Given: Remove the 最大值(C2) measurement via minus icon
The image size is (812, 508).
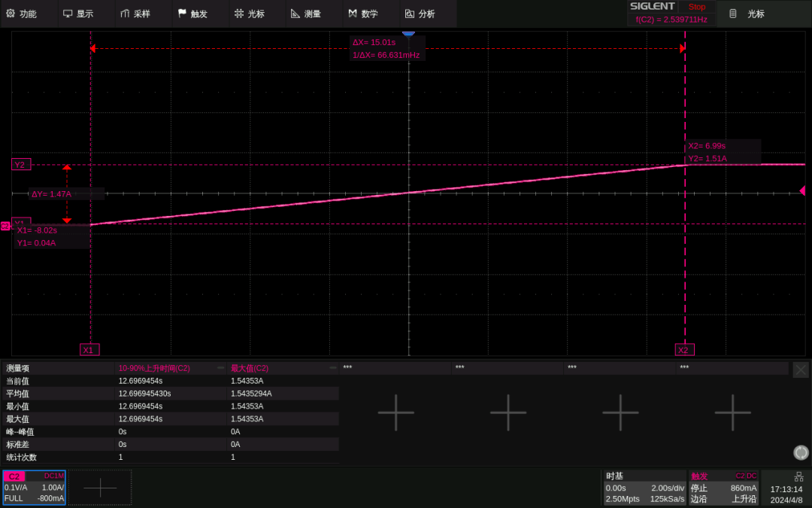Looking at the screenshot, I should [x=333, y=367].
